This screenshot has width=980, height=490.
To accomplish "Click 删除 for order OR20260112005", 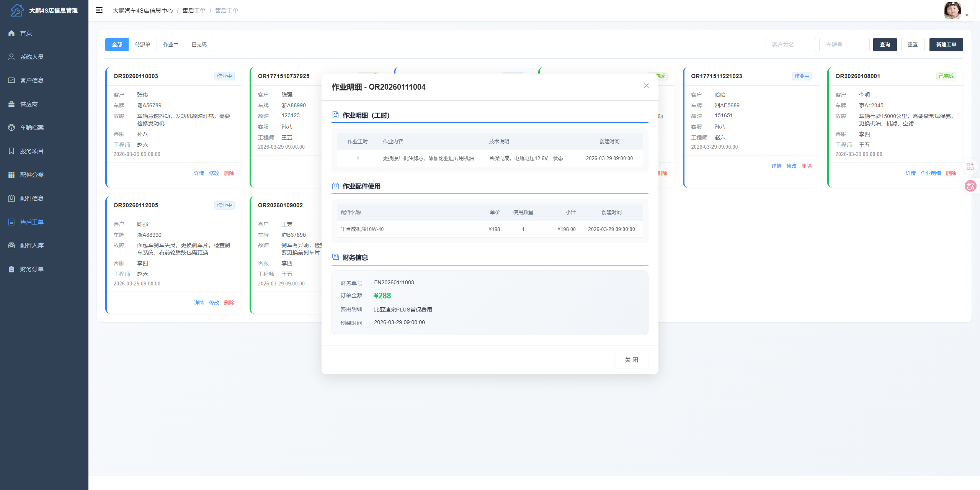I will click(x=229, y=303).
